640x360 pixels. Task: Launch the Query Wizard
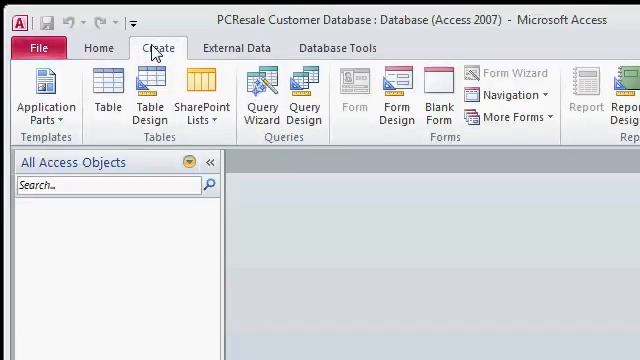pyautogui.click(x=262, y=96)
